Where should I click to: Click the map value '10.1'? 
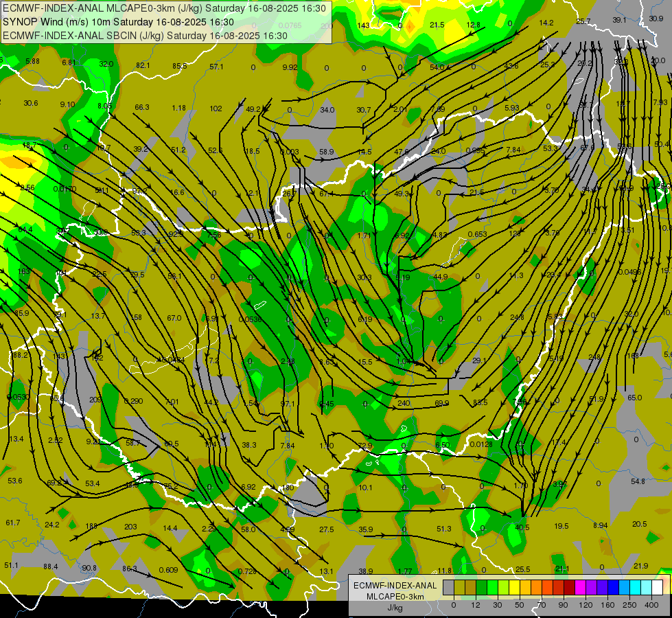pyautogui.click(x=365, y=488)
